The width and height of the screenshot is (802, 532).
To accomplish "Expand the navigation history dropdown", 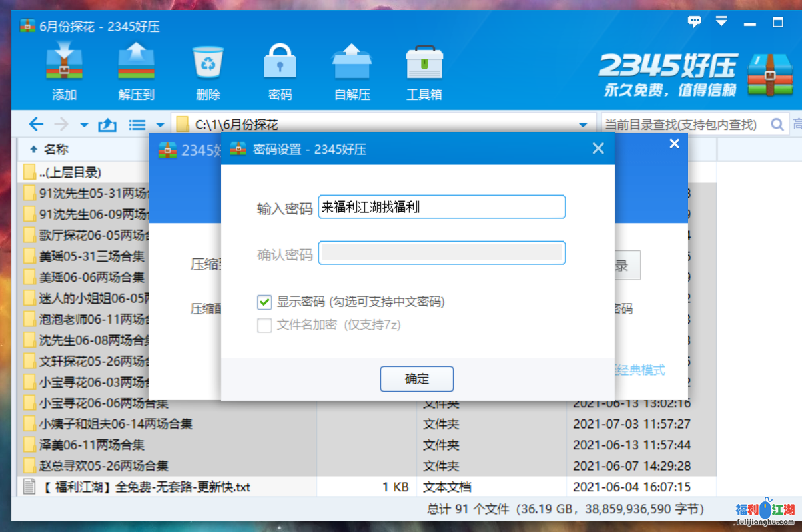I will tap(84, 125).
